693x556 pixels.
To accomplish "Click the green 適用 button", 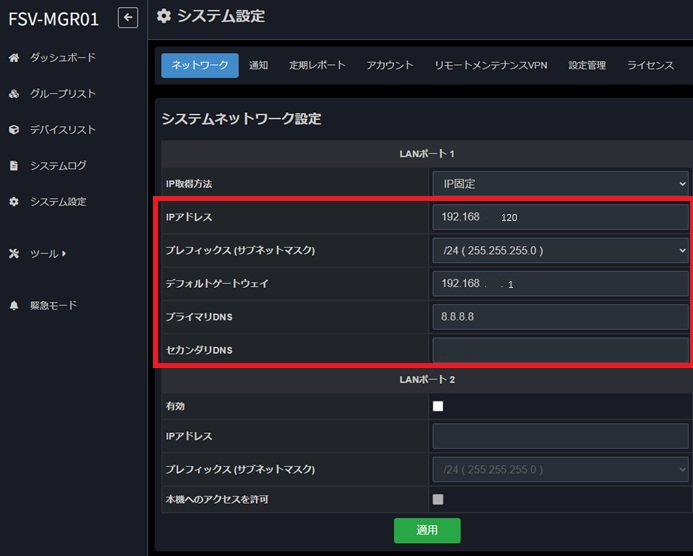I will click(427, 530).
